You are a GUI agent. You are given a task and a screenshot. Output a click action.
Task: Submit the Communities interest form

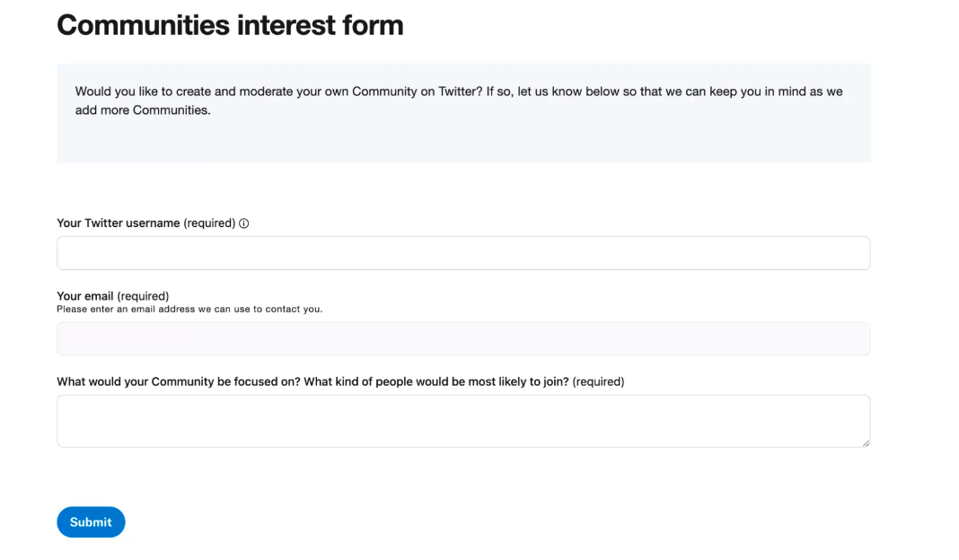(x=91, y=521)
